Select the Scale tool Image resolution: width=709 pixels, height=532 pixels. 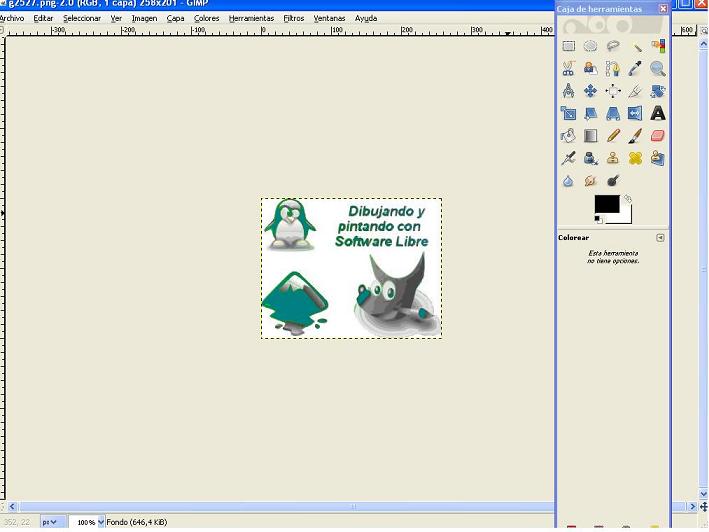(x=568, y=113)
